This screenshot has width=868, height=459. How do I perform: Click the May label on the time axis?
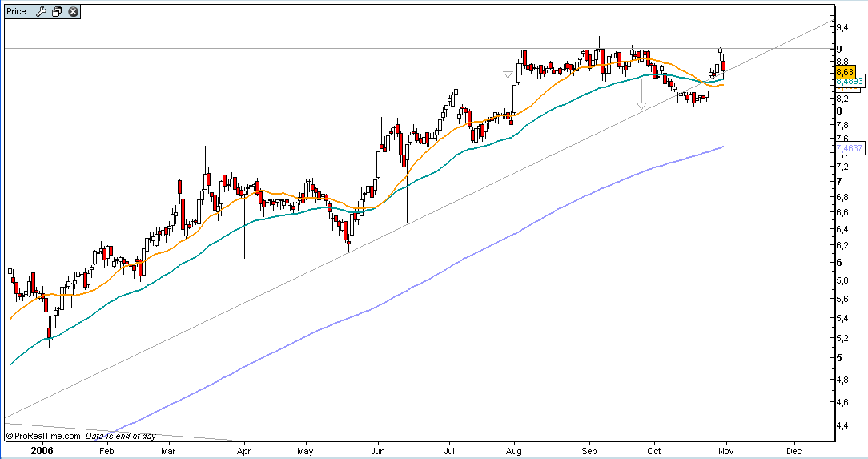[305, 451]
